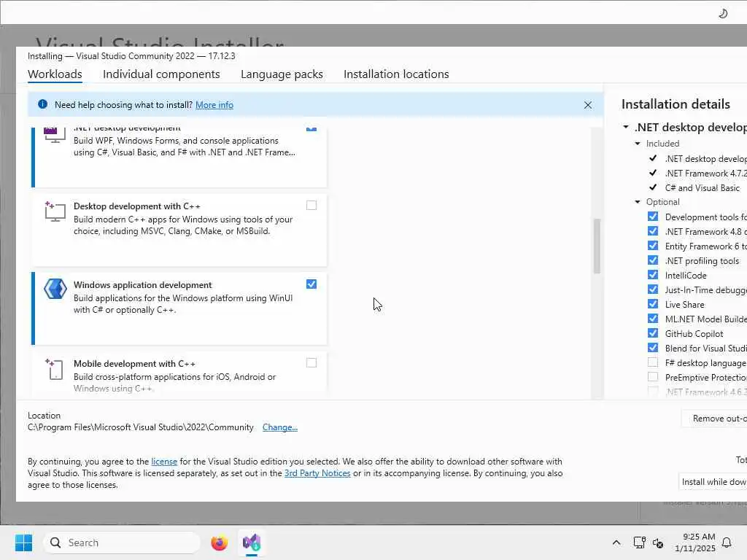Dismiss the help banner with X
The image size is (747, 560).
588,105
